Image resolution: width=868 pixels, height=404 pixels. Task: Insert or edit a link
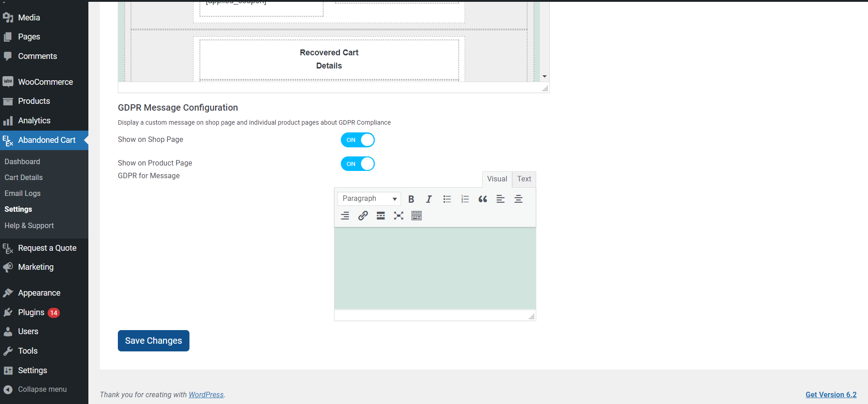click(x=363, y=216)
